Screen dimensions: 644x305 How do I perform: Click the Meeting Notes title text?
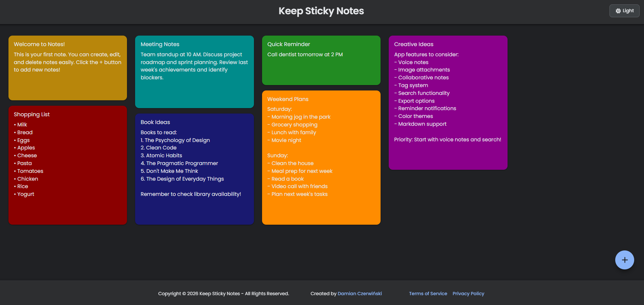tap(160, 44)
